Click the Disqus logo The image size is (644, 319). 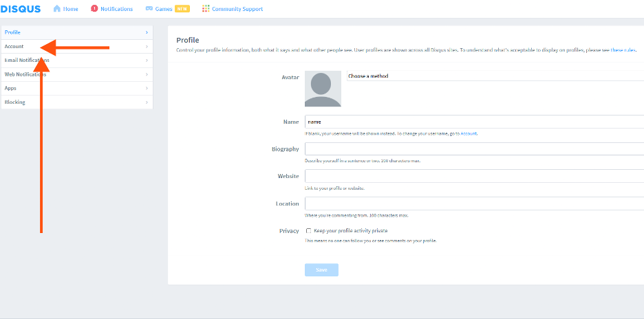21,9
